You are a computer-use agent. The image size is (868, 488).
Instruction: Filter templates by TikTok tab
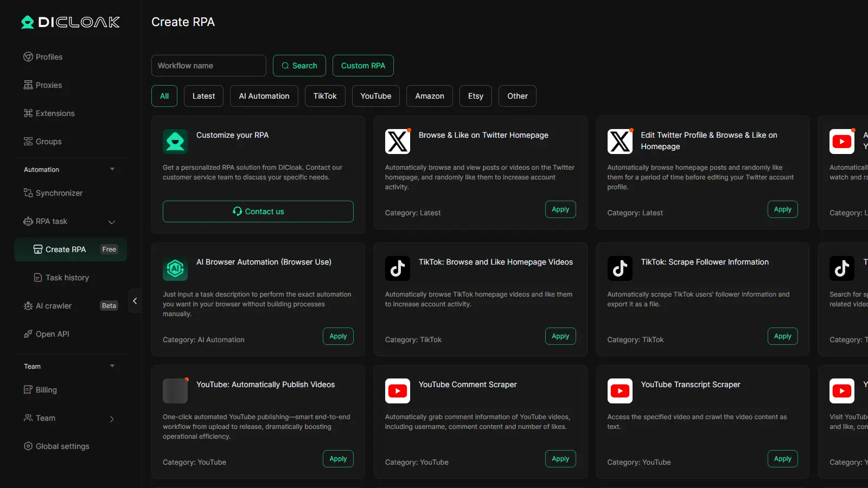pos(325,96)
